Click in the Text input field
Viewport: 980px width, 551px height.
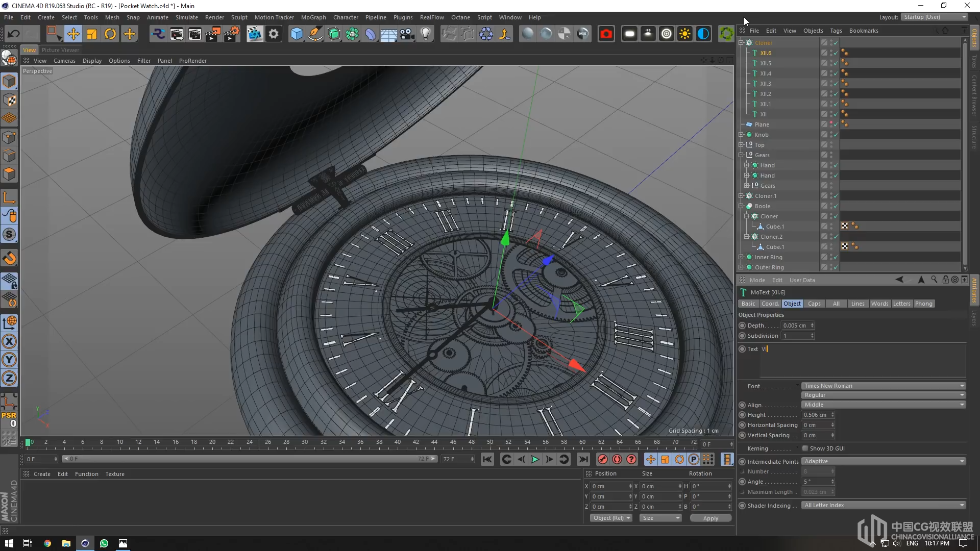[x=863, y=361]
